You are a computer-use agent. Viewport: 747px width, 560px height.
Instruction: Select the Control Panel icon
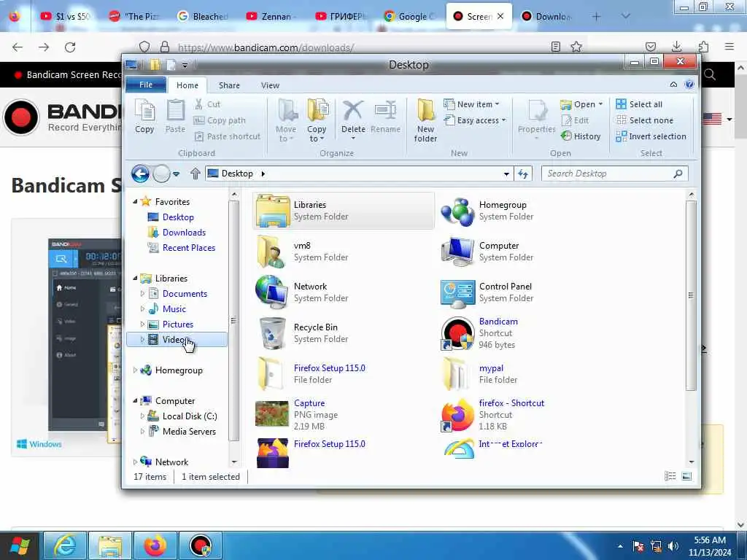457,292
